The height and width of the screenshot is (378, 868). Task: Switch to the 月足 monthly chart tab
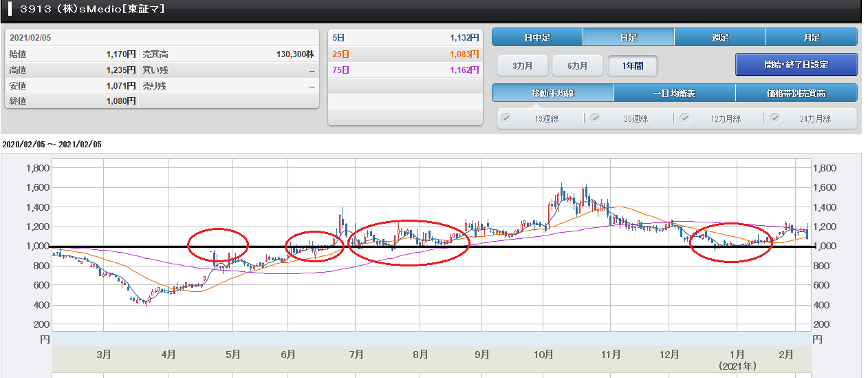[811, 37]
